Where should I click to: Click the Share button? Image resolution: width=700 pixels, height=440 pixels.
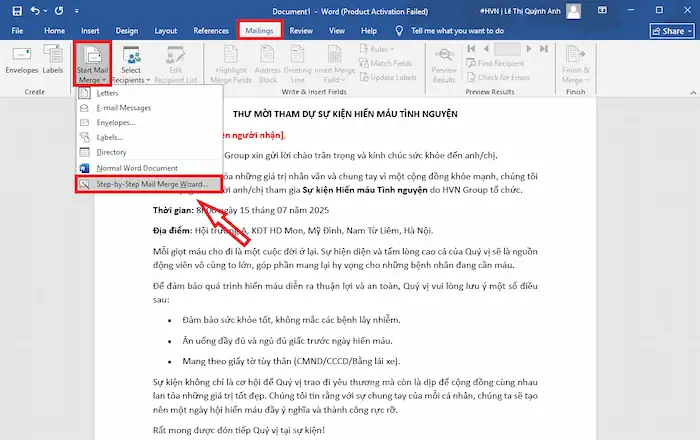click(667, 31)
